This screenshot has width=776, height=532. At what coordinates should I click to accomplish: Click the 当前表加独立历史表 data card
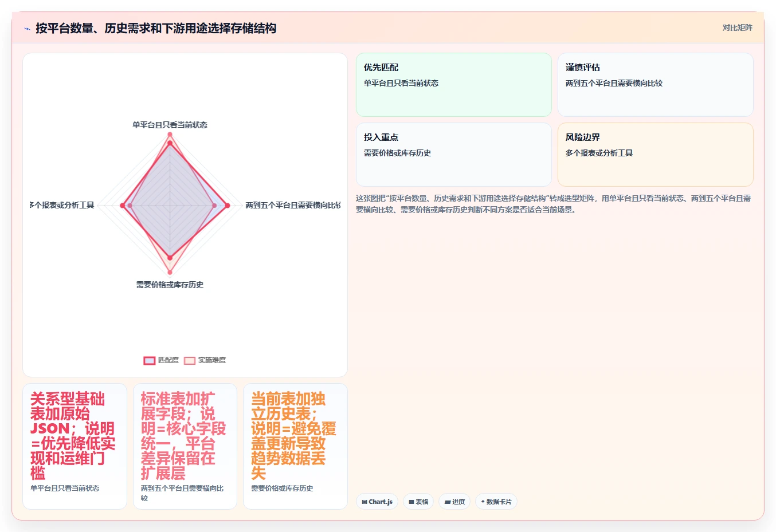(x=295, y=446)
